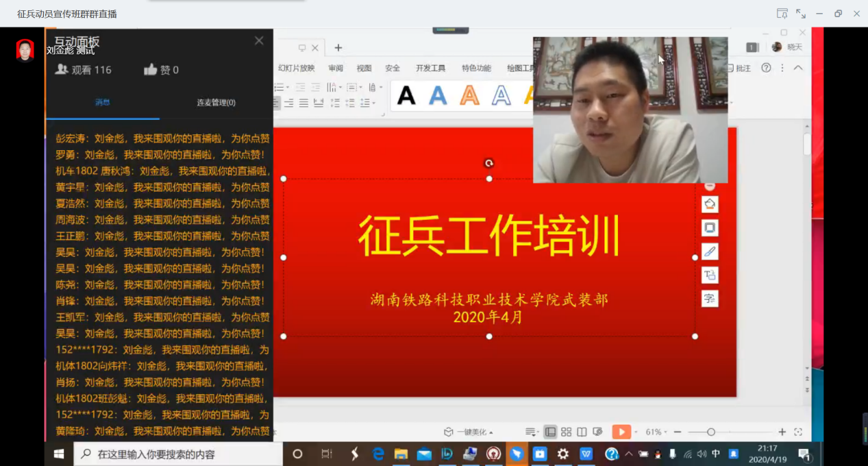Screen dimensions: 868x466
Task: Collapse the floating tools minus button
Action: click(710, 186)
